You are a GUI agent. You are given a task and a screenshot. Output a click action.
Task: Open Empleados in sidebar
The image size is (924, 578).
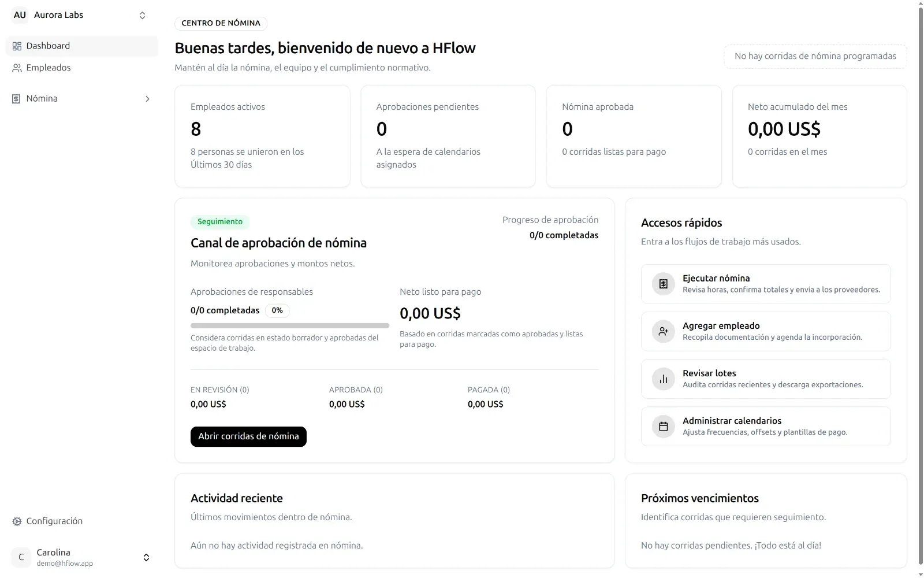pos(81,68)
